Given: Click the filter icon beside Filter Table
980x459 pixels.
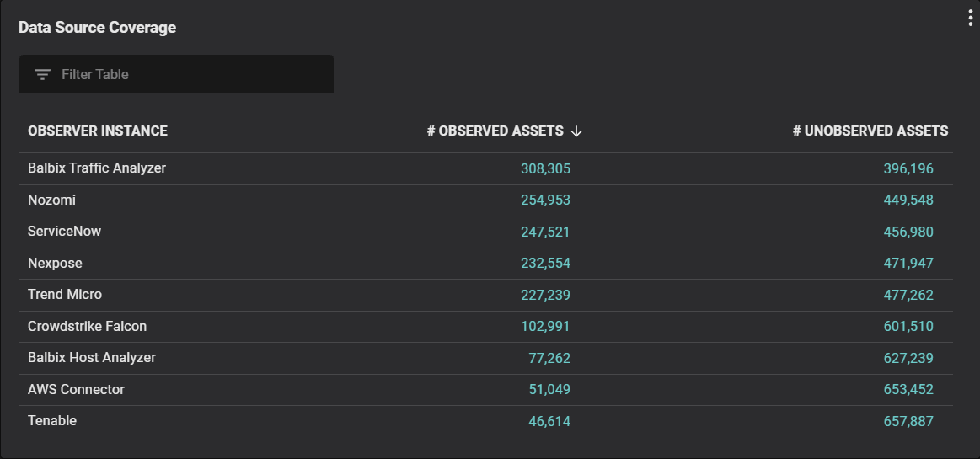Looking at the screenshot, I should pos(42,75).
